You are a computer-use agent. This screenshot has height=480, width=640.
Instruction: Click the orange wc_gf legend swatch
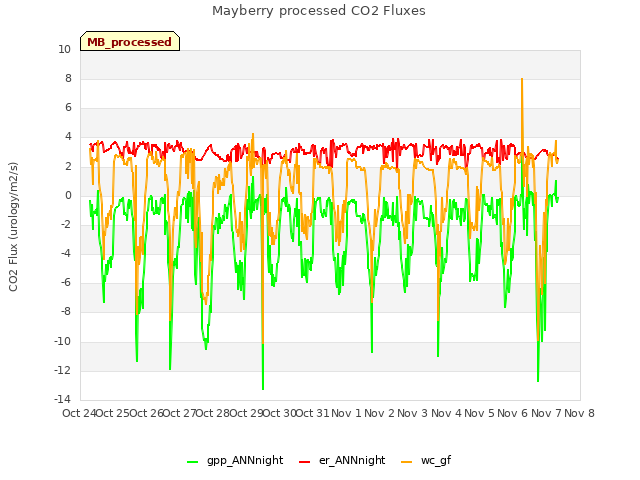tap(407, 462)
